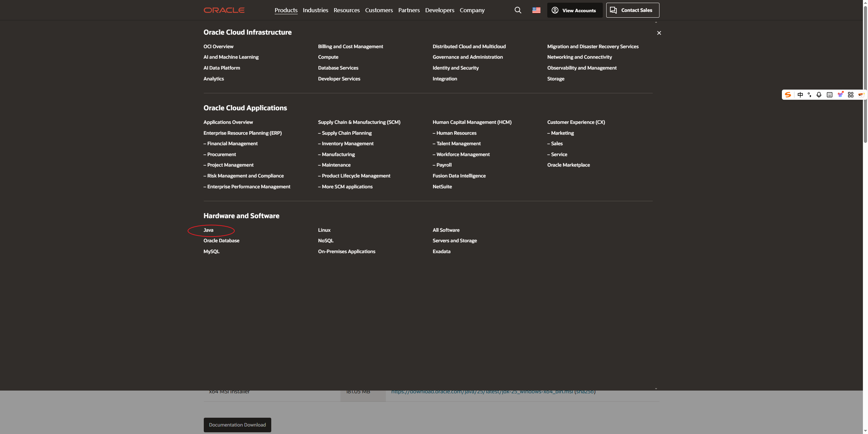
Task: Open the Payroll link
Action: [442, 165]
